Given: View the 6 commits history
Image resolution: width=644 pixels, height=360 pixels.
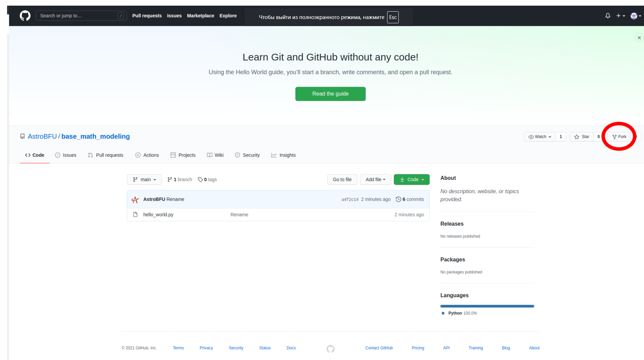Looking at the screenshot, I should pyautogui.click(x=410, y=199).
